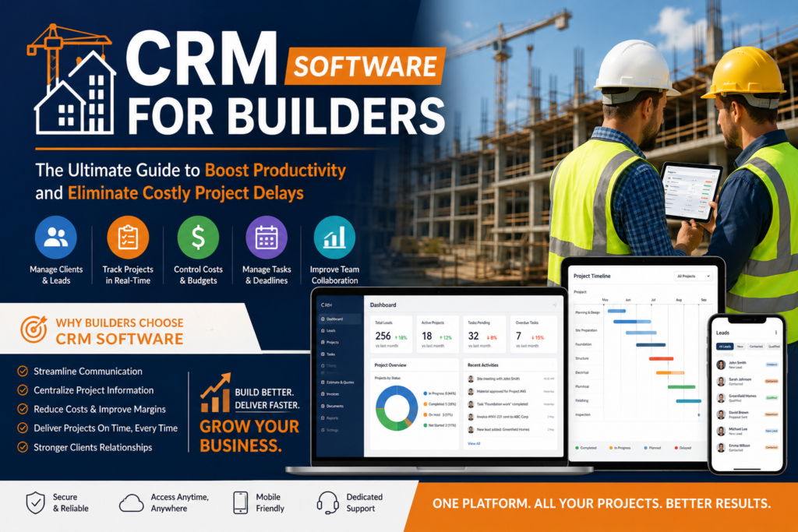Open Settings in the laptop sidebar
This screenshot has height=532, width=798.
pos(340,430)
